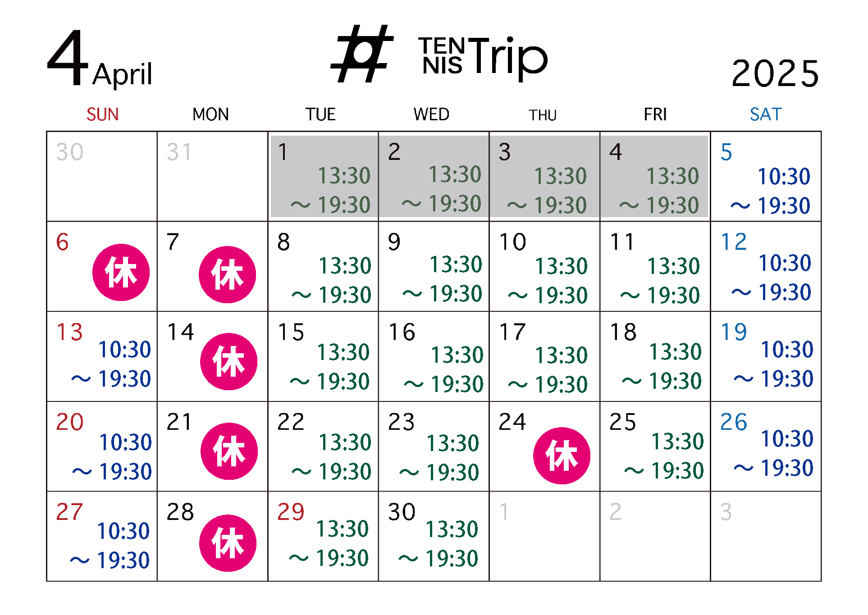Select Saturday April 5 date cell
Screen dimensions: 868x615
(766, 176)
